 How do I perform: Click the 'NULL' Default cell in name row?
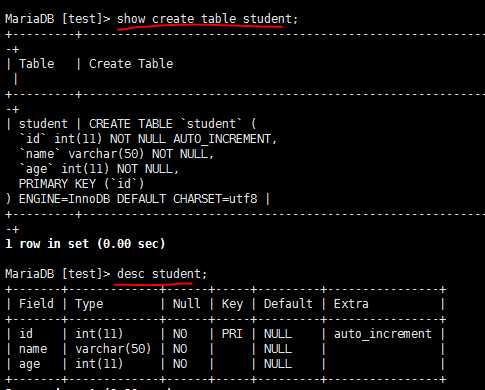[x=278, y=349]
